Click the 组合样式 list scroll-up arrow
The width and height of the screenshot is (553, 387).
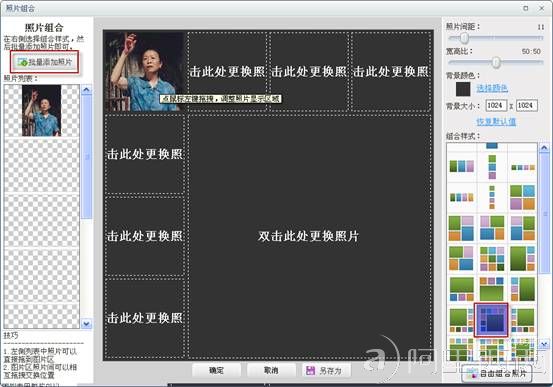tap(544, 148)
